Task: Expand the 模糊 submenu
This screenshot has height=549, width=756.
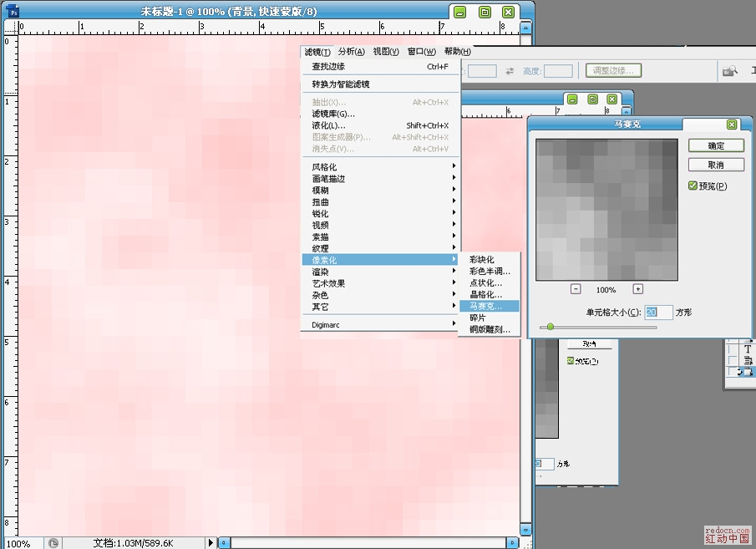Action: (x=380, y=190)
